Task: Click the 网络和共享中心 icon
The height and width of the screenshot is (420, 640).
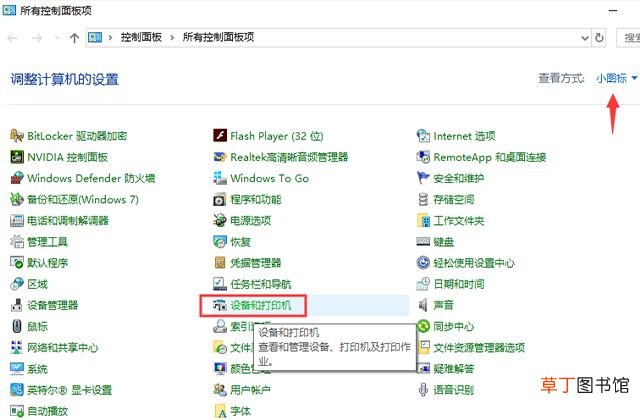Action: pyautogui.click(x=17, y=347)
